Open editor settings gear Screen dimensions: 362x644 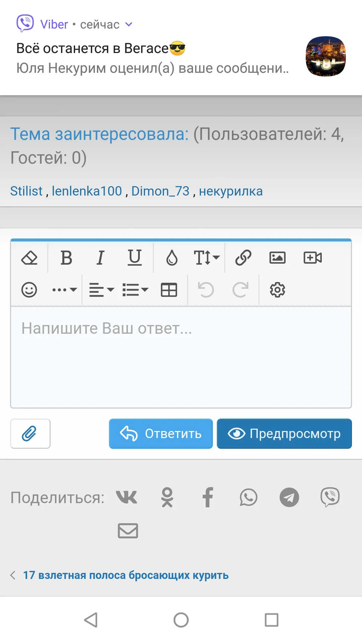click(x=278, y=290)
